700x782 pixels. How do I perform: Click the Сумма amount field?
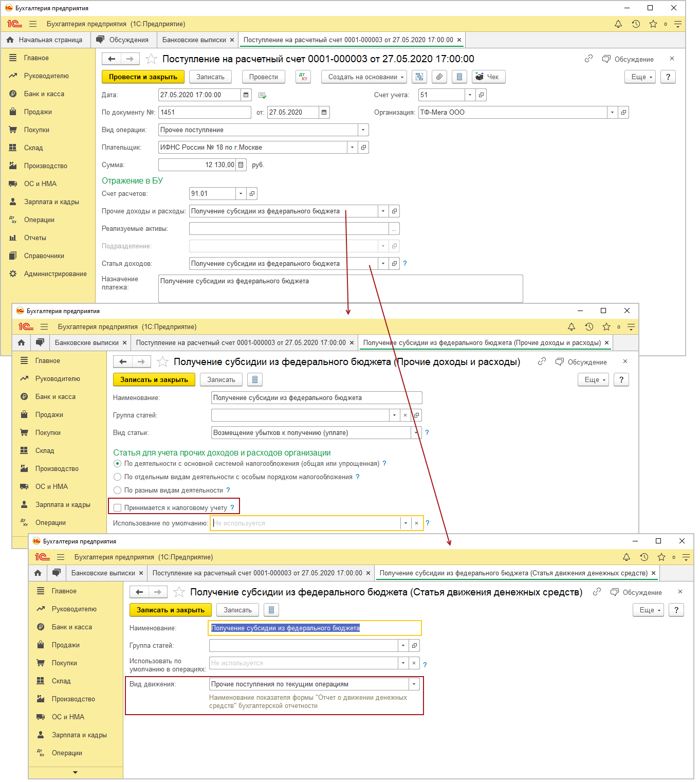pos(197,165)
